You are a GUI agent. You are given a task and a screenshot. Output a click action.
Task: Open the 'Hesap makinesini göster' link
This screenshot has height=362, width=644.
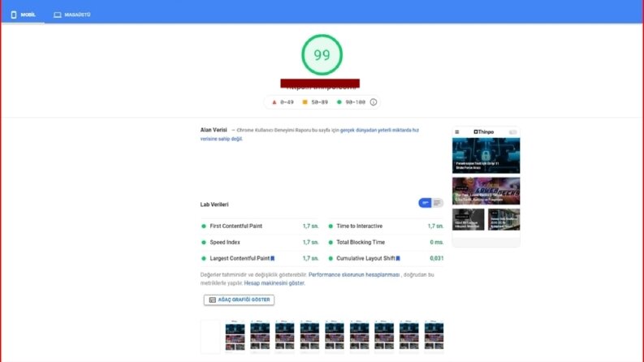pyautogui.click(x=274, y=283)
